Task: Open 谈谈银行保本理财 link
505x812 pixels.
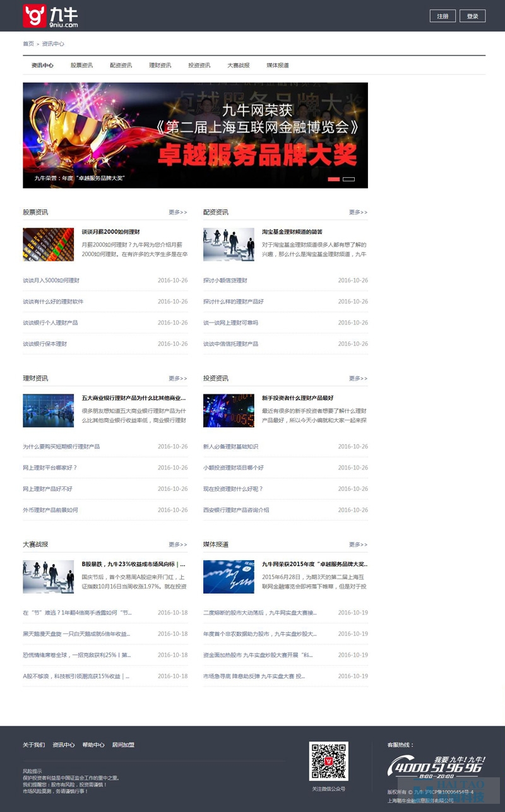Action: (45, 344)
